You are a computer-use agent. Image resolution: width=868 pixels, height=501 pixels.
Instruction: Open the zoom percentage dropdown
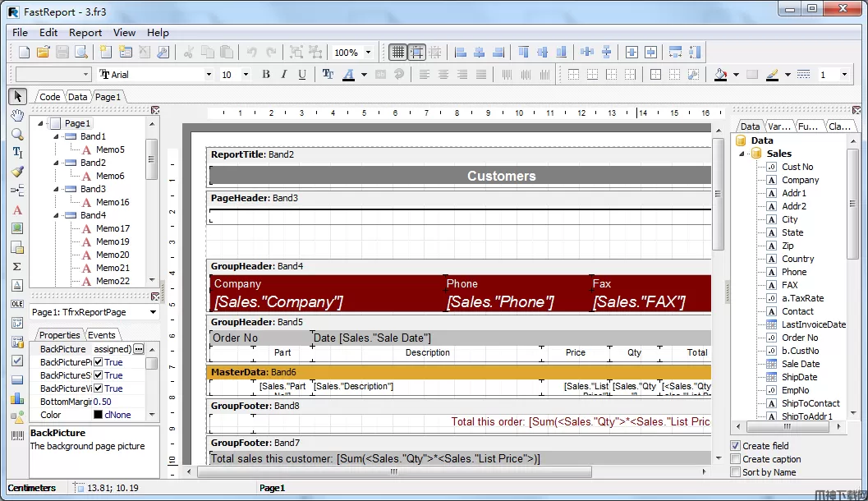click(x=368, y=53)
